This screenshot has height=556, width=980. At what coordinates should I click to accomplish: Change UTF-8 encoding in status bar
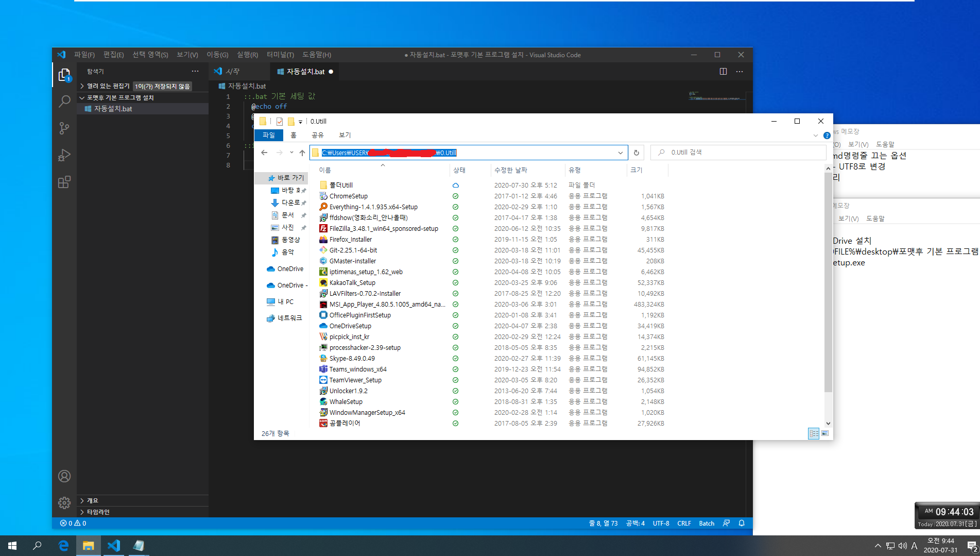[x=661, y=523]
